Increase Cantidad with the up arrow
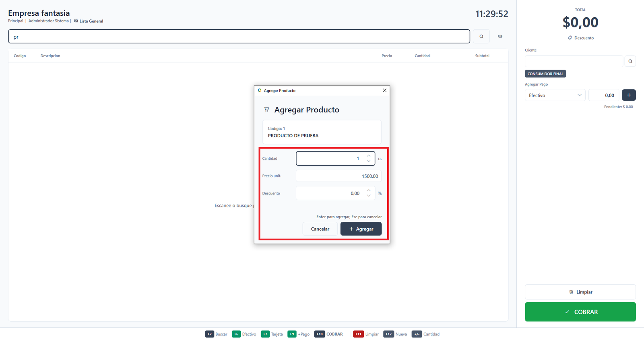 (369, 156)
